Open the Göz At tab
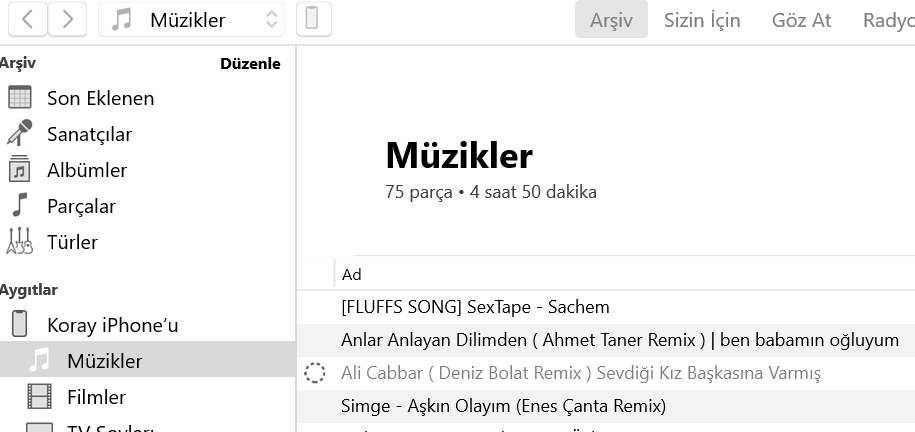Screen dimensions: 915x432 click(801, 19)
